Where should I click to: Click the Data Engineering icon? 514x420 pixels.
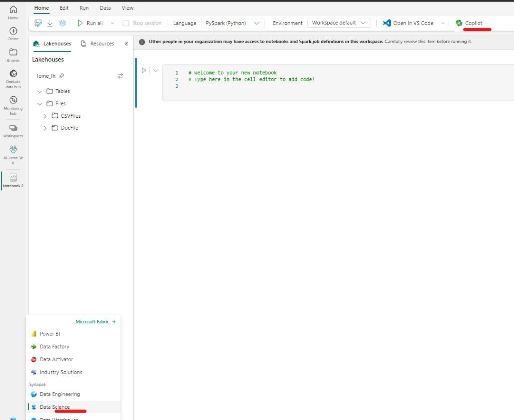pyautogui.click(x=34, y=394)
